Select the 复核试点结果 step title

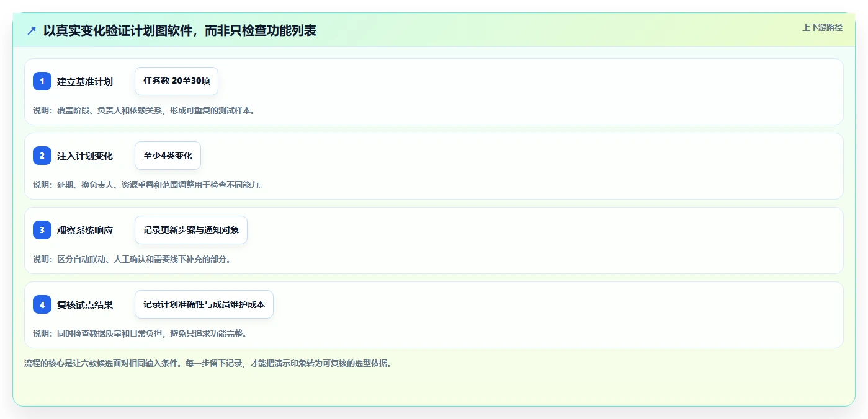pyautogui.click(x=85, y=305)
